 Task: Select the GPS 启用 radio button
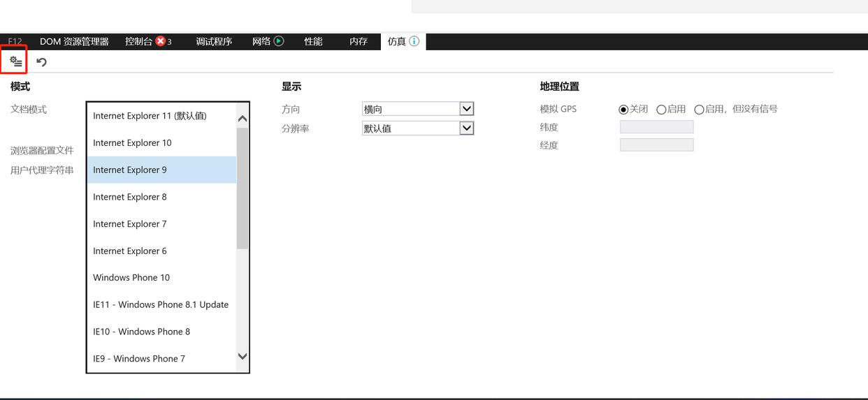[661, 110]
